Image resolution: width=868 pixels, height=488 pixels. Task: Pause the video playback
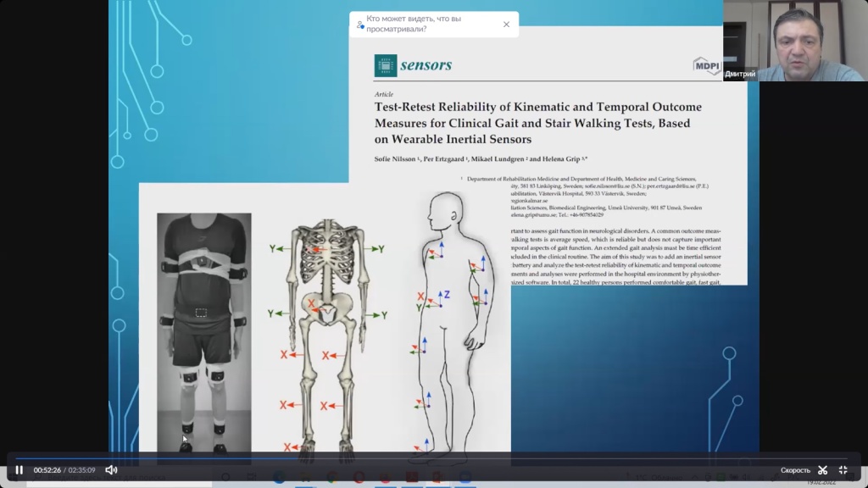[x=19, y=469]
